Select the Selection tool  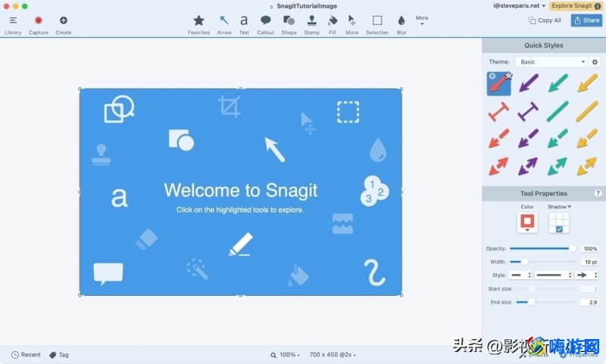tap(377, 25)
